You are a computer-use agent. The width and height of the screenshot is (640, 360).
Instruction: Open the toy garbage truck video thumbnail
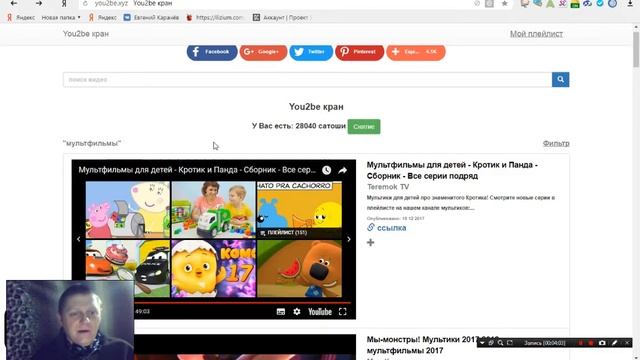[213, 209]
